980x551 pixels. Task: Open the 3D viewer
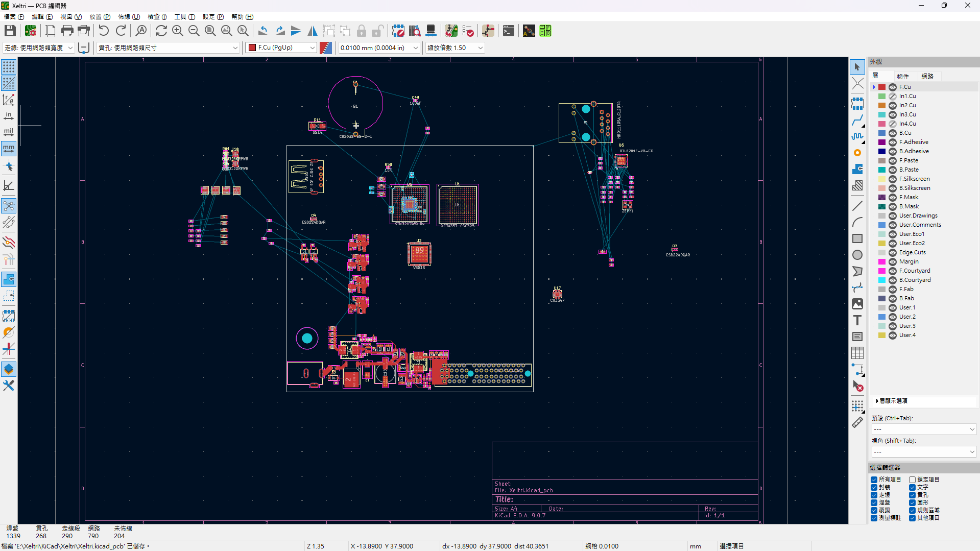click(x=431, y=31)
